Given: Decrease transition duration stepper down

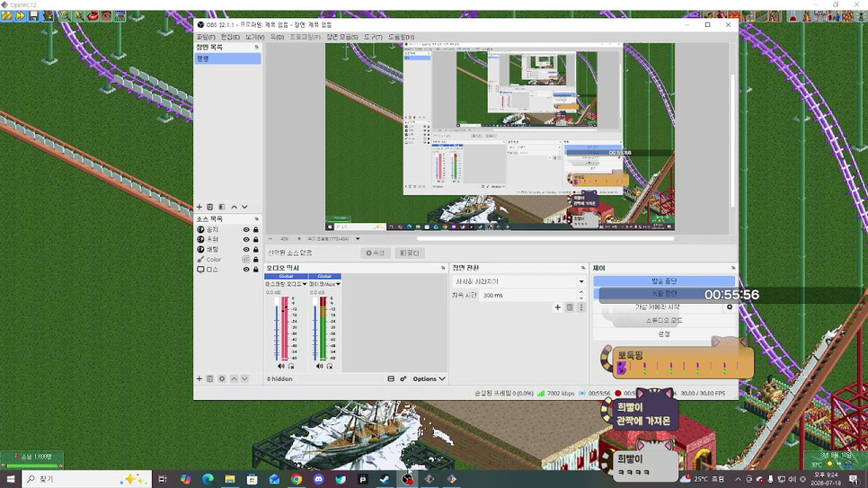Looking at the screenshot, I should tap(581, 298).
